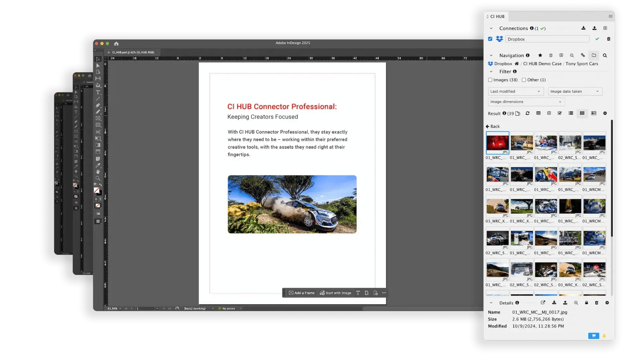644x362 pixels.
Task: Select the Zoom tool in InDesign toolbar
Action: (98, 178)
